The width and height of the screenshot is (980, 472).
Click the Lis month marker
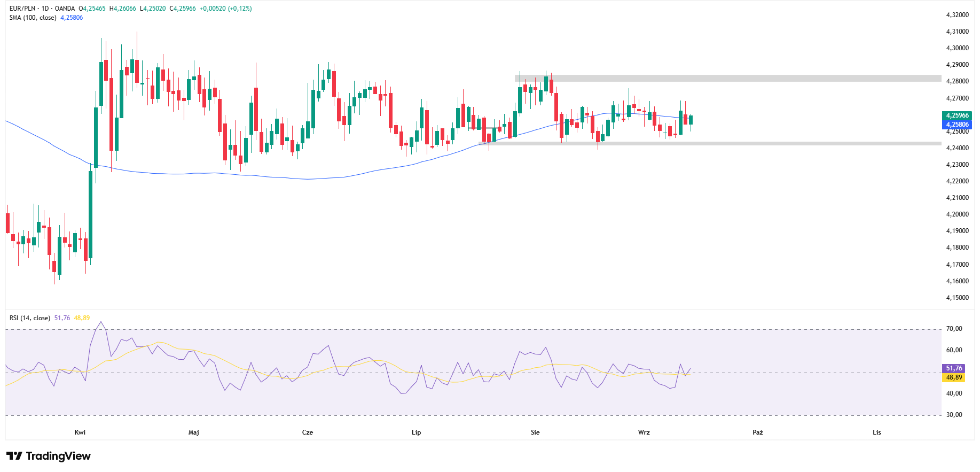click(x=877, y=432)
